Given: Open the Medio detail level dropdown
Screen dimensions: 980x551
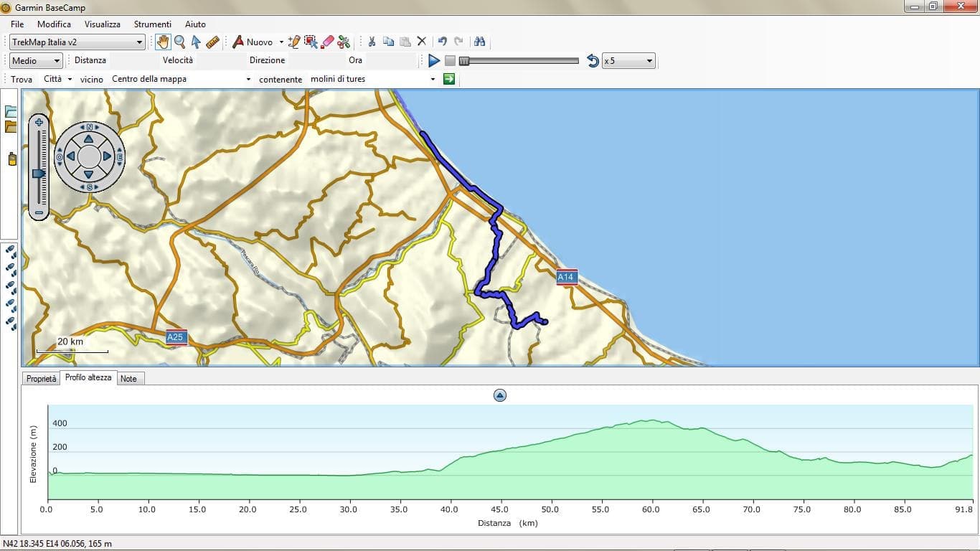Looking at the screenshot, I should click(37, 61).
